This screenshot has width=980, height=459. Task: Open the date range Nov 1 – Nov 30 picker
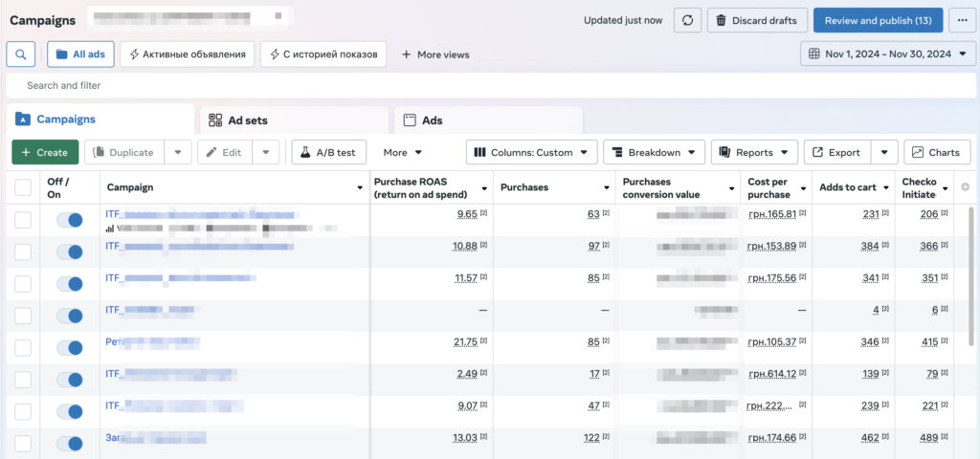coord(888,55)
